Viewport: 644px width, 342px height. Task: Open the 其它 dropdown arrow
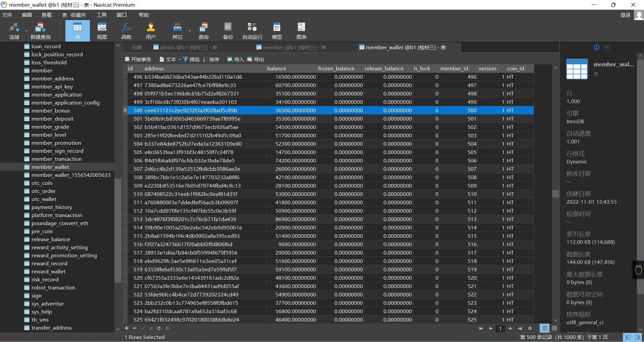[190, 31]
